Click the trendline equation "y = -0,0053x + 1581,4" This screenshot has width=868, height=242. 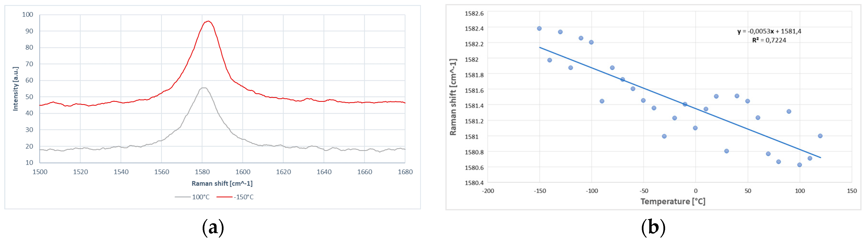point(769,31)
